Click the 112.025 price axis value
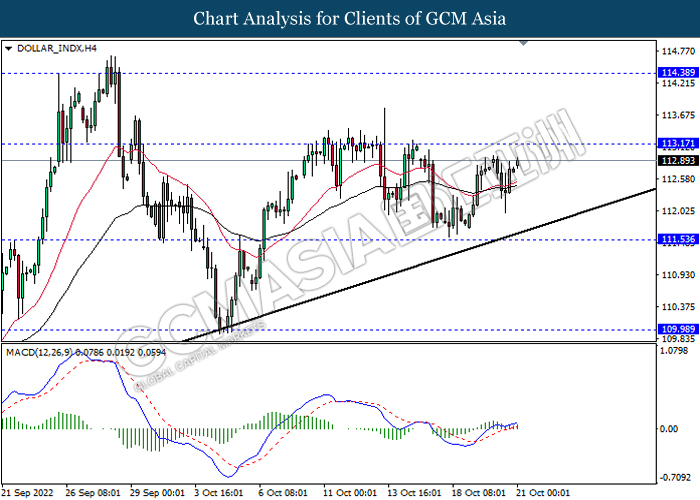Screen dimensions: 700x500 (678, 211)
